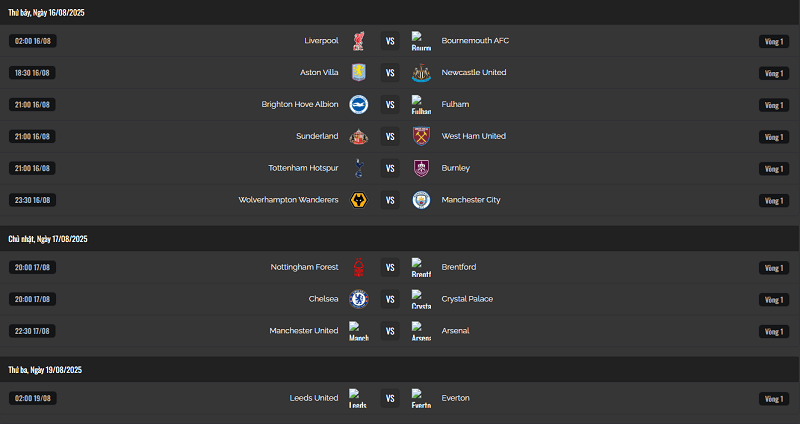Screen dimensions: 800x424
Task: Click the Vòng 1 badge for Liverpool match
Action: (774, 41)
